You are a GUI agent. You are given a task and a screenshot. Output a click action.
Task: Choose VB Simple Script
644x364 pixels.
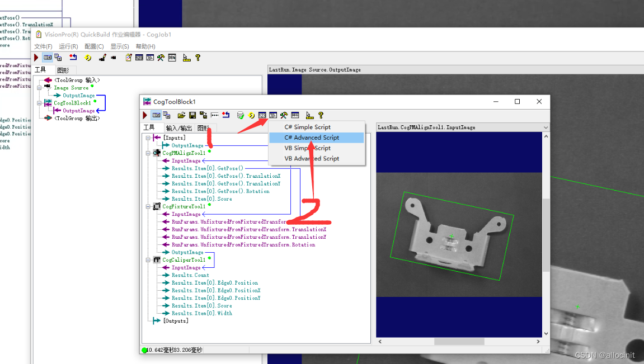316,148
